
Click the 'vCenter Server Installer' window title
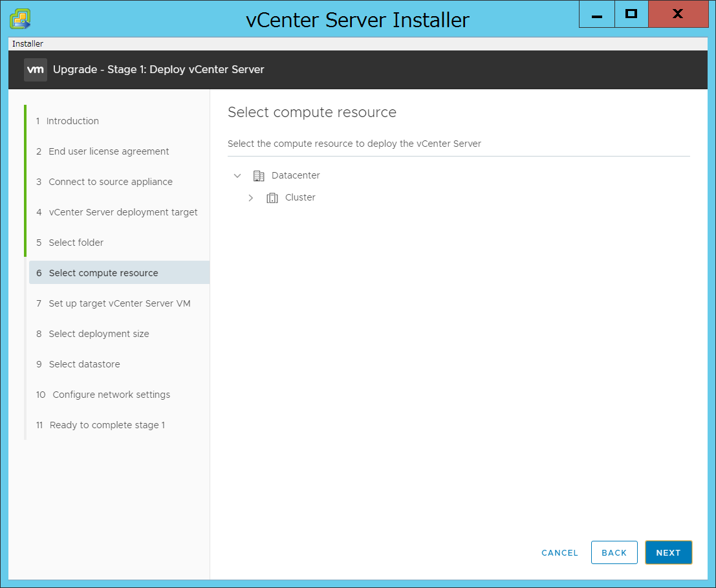coord(358,20)
